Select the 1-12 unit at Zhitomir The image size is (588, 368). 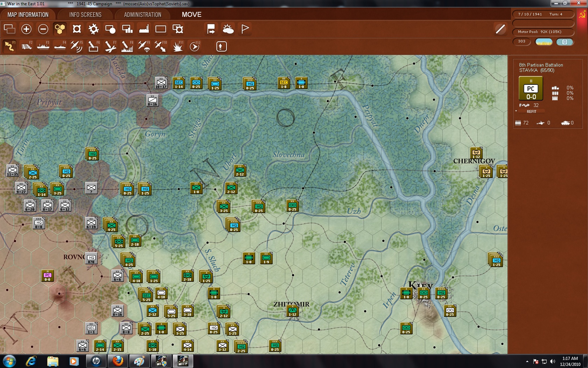tap(293, 311)
